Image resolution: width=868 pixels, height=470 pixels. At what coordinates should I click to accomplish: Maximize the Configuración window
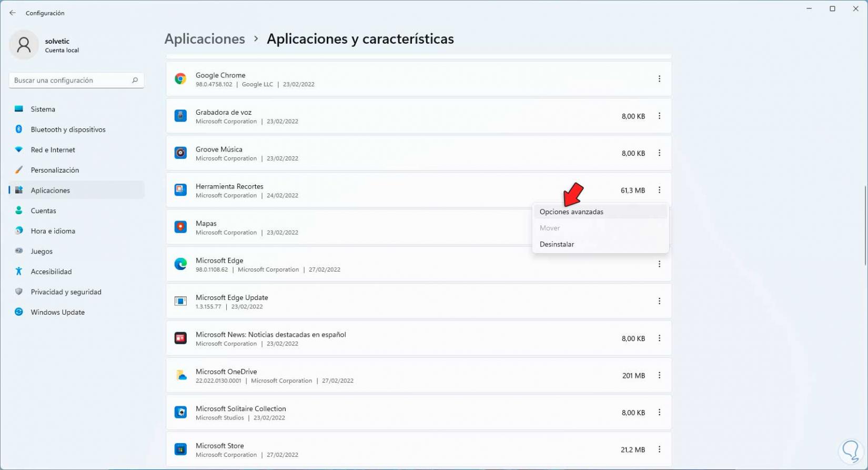832,9
